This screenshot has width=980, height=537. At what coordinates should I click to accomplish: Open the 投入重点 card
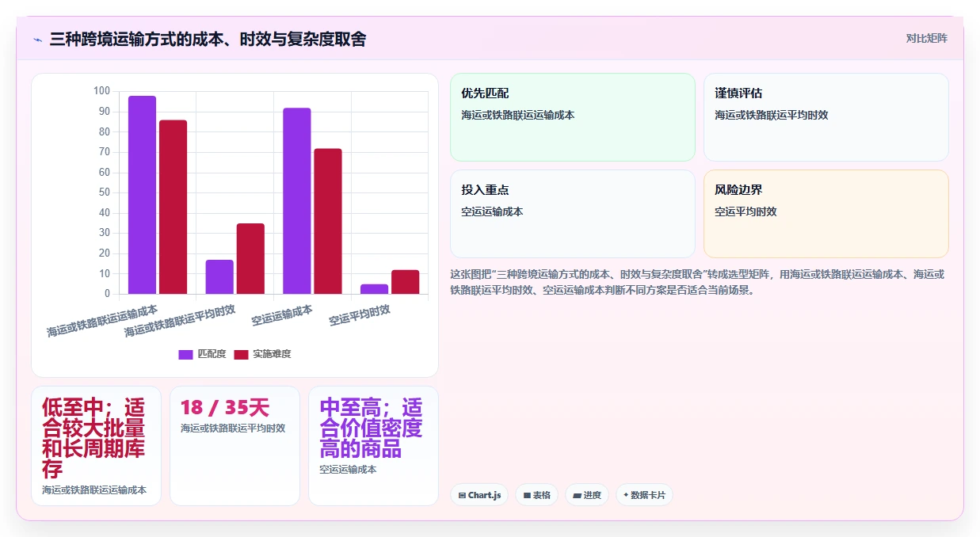point(573,214)
